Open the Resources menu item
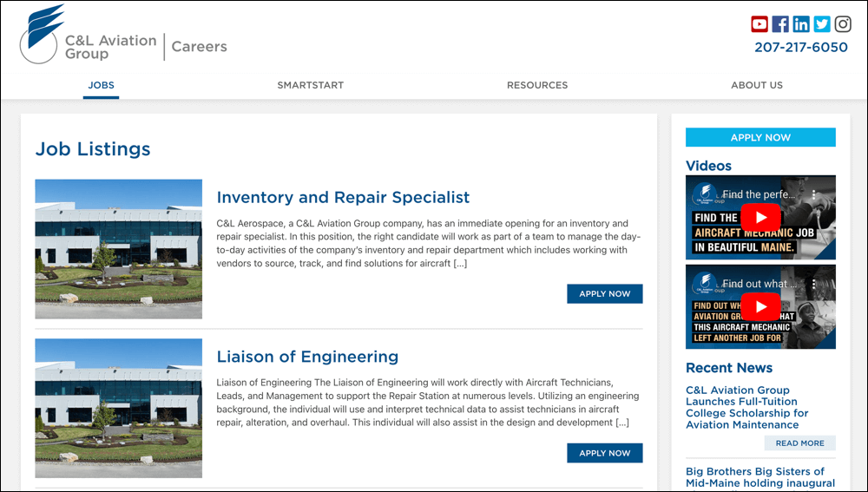 point(537,85)
